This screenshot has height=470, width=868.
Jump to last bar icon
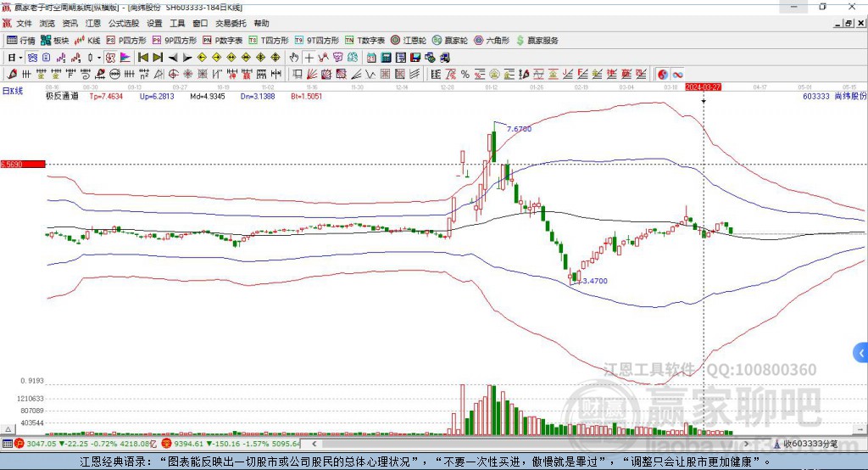pyautogui.click(x=158, y=58)
